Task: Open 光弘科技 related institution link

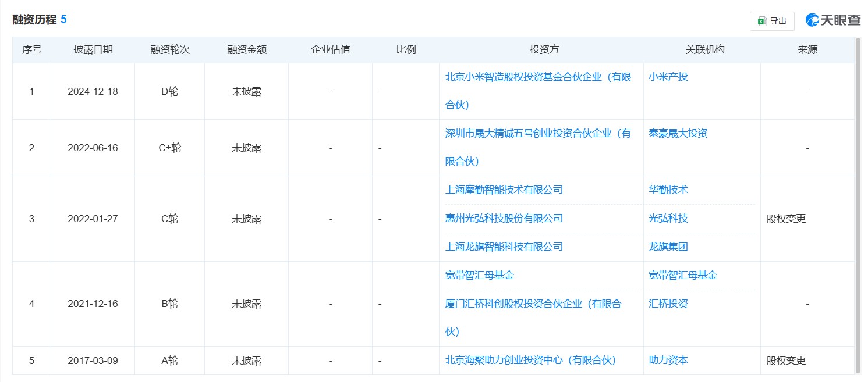Action: click(668, 218)
